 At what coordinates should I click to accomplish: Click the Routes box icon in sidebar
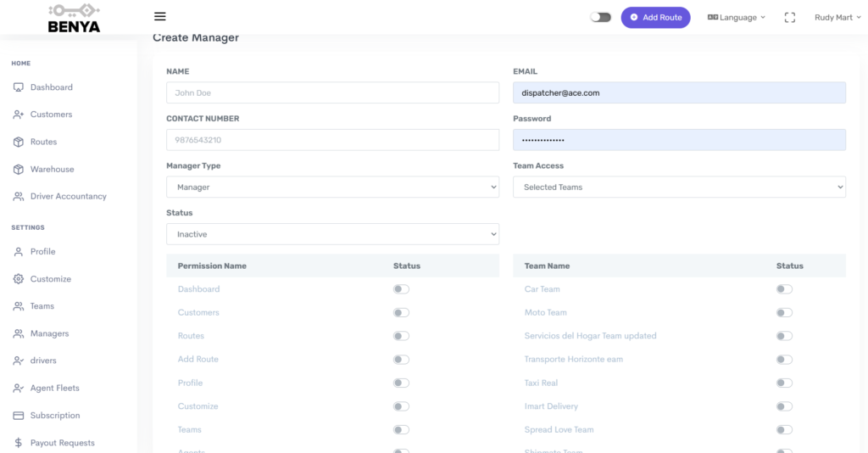(x=19, y=142)
